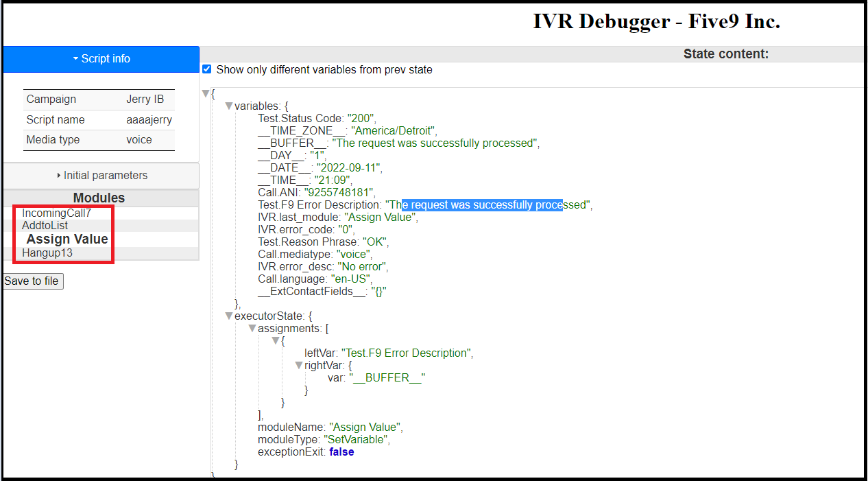Screen dimensions: 868x481
Task: Click the IVR Debugger page title
Action: point(657,21)
